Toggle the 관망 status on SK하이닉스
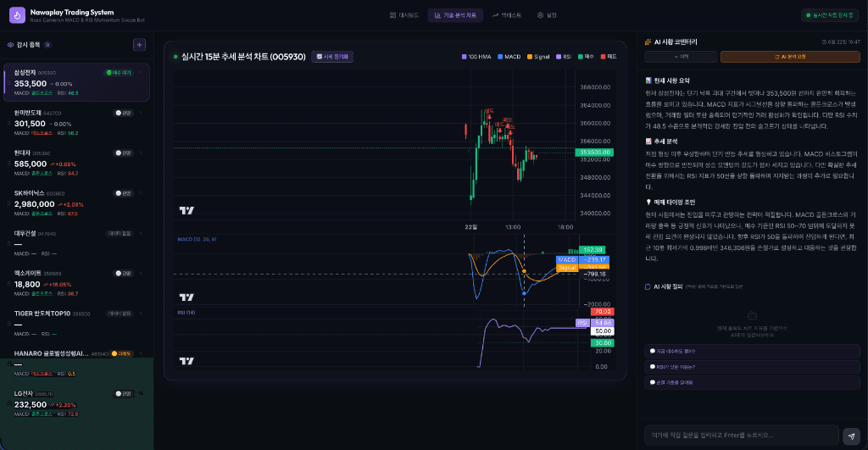Screen dimensions: 868x450 pyautogui.click(x=124, y=193)
